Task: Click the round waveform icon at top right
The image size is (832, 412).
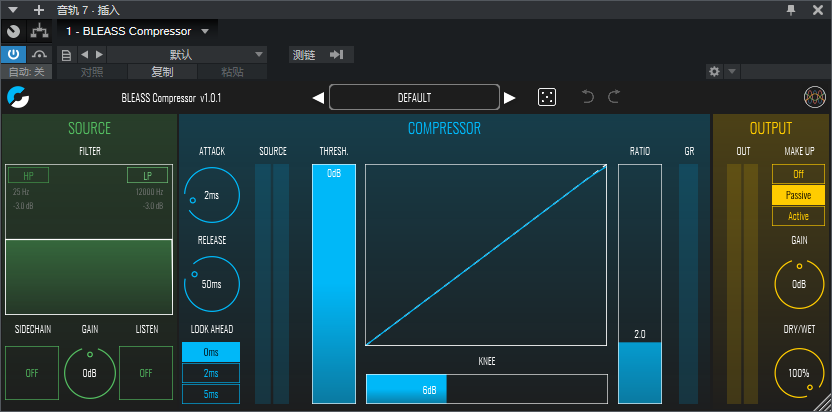Action: (815, 98)
